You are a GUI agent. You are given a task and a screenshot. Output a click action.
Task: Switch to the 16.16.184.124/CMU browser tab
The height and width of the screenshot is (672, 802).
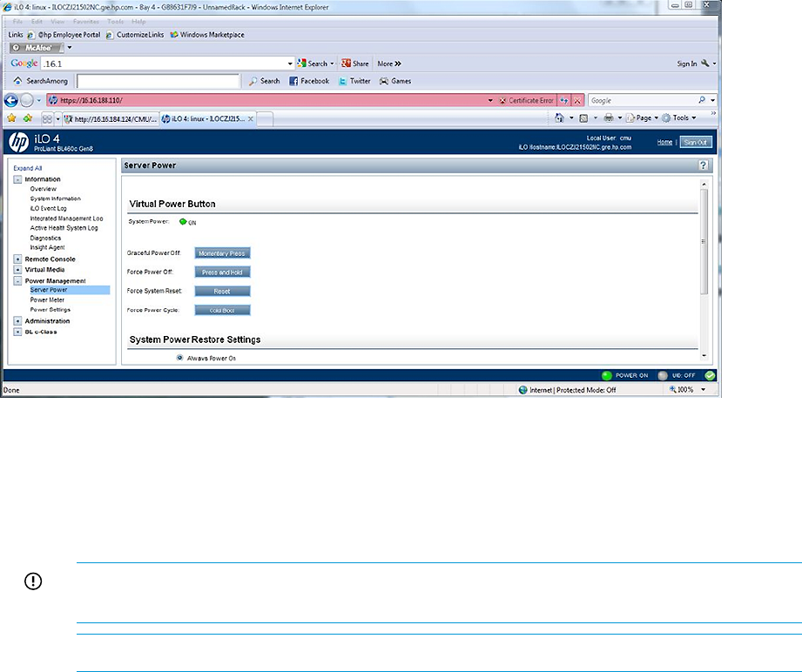pos(110,118)
